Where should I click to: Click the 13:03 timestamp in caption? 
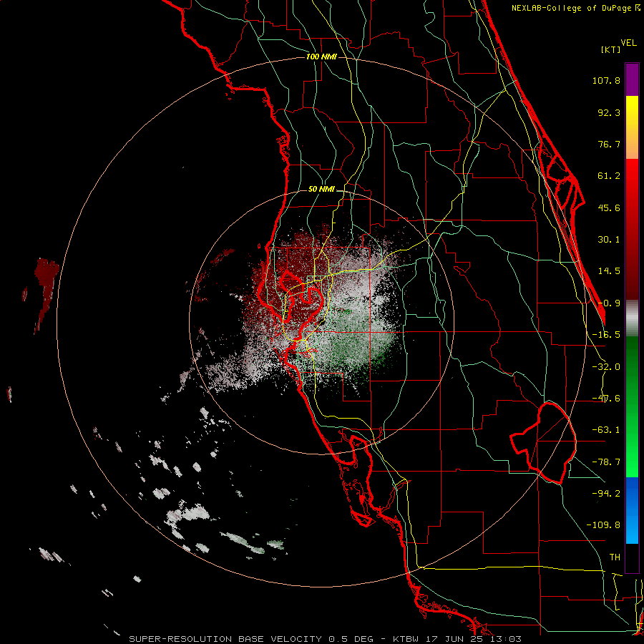pyautogui.click(x=507, y=639)
